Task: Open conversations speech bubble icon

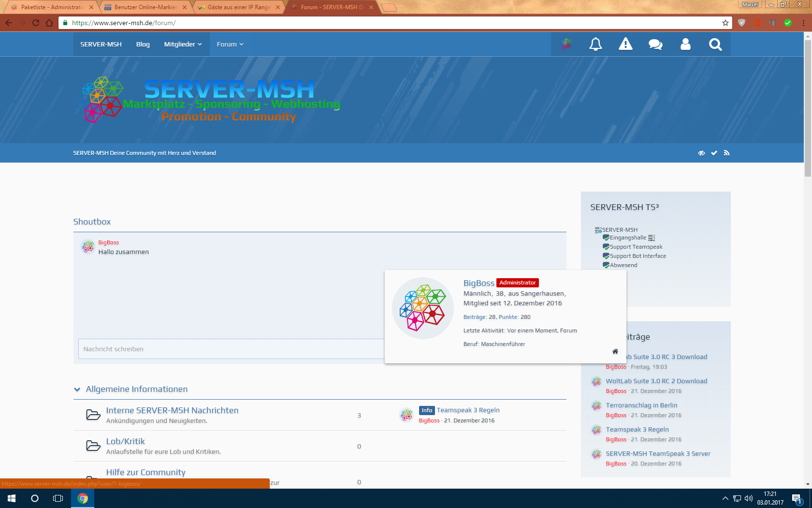Action: tap(655, 45)
